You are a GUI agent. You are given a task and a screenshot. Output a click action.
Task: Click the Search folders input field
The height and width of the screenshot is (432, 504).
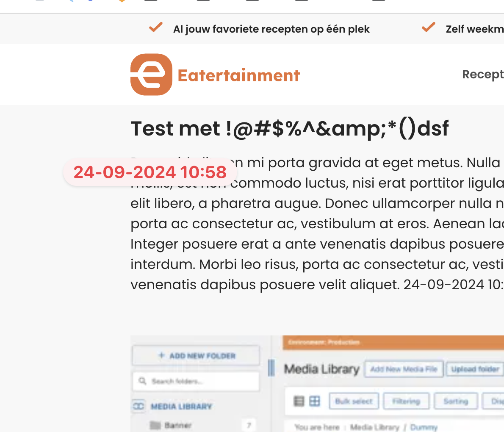tap(196, 381)
